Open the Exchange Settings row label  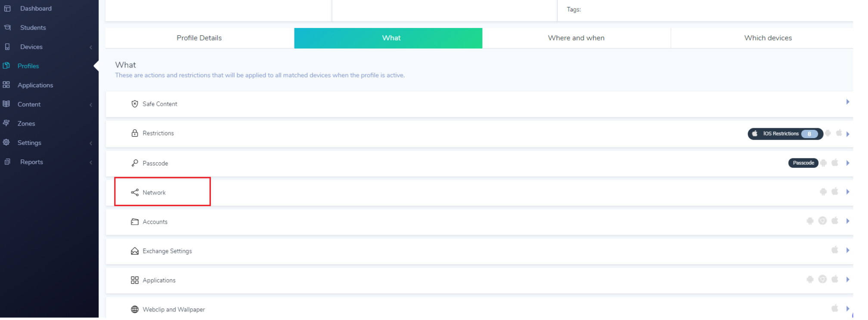(167, 251)
